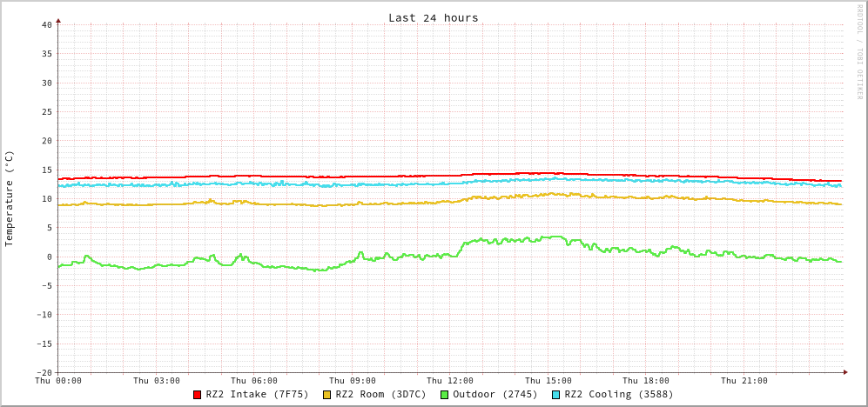868x407 pixels.
Task: Click the yellow RZ2 Room legend swatch
Action: click(x=327, y=395)
